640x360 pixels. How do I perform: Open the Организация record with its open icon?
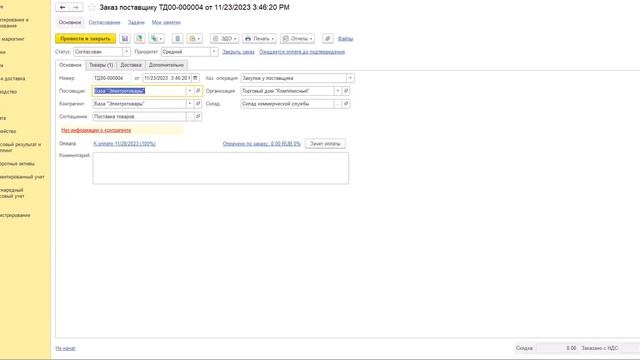coord(346,91)
